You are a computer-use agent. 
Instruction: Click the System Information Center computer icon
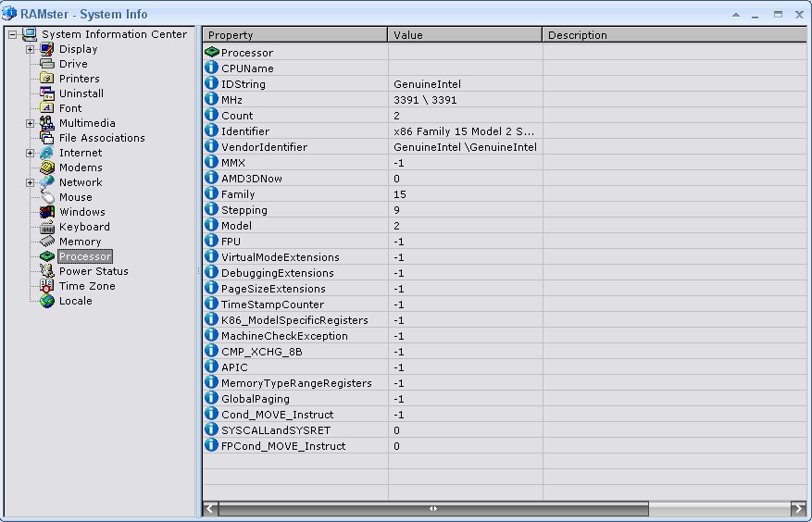(x=30, y=34)
